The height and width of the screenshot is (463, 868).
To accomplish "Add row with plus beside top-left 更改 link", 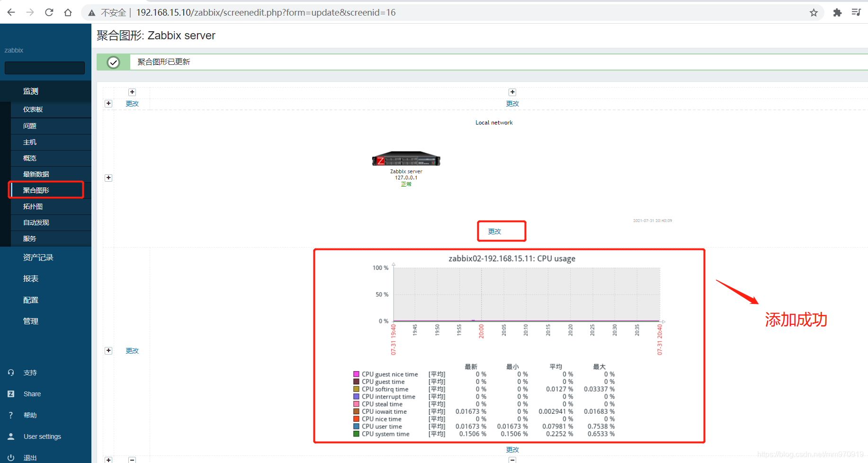I will [108, 103].
